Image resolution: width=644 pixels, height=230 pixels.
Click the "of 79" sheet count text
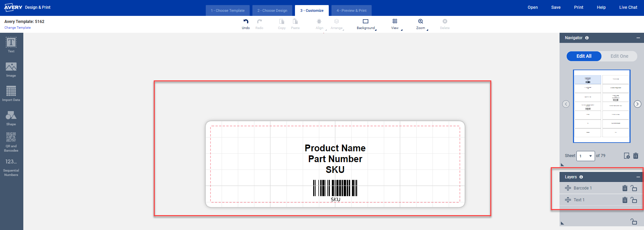601,156
